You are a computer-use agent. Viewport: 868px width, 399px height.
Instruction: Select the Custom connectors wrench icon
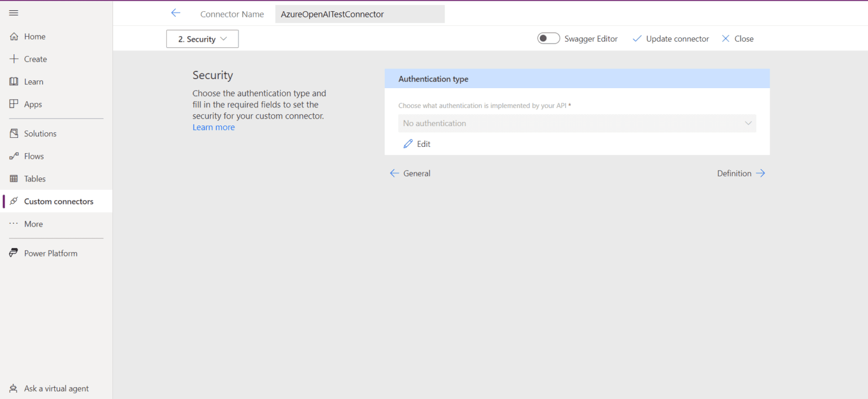click(14, 201)
